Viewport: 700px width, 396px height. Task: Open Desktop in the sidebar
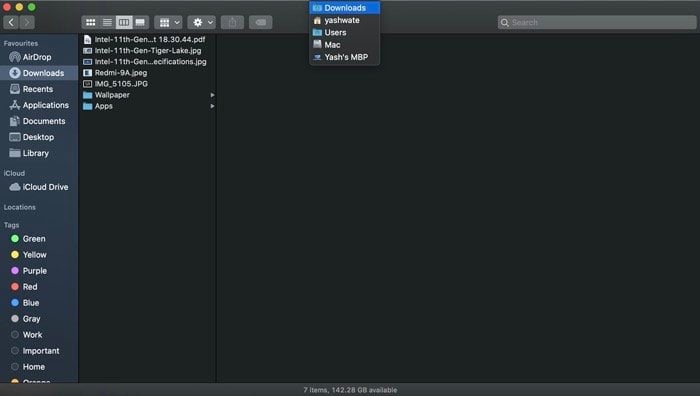[39, 137]
